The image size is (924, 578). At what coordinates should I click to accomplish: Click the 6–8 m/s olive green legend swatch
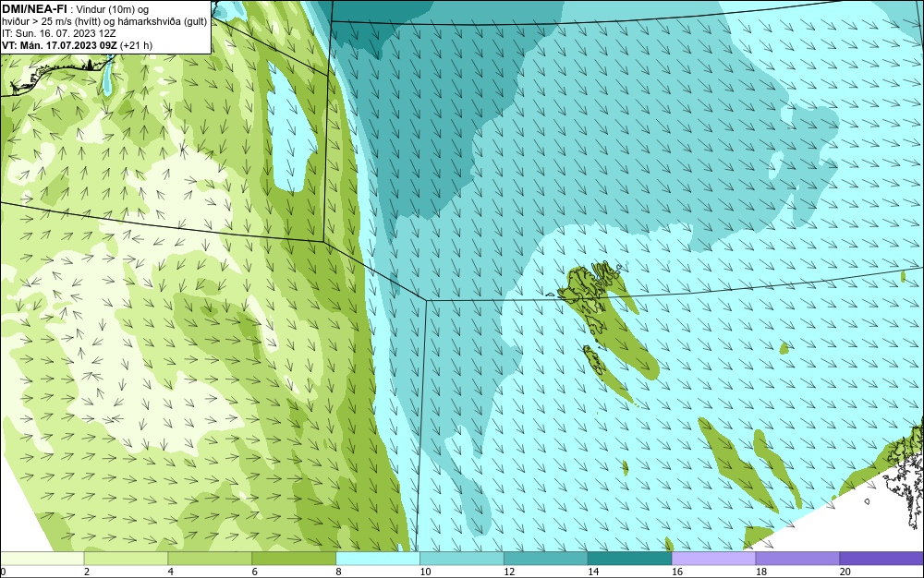[x=294, y=559]
